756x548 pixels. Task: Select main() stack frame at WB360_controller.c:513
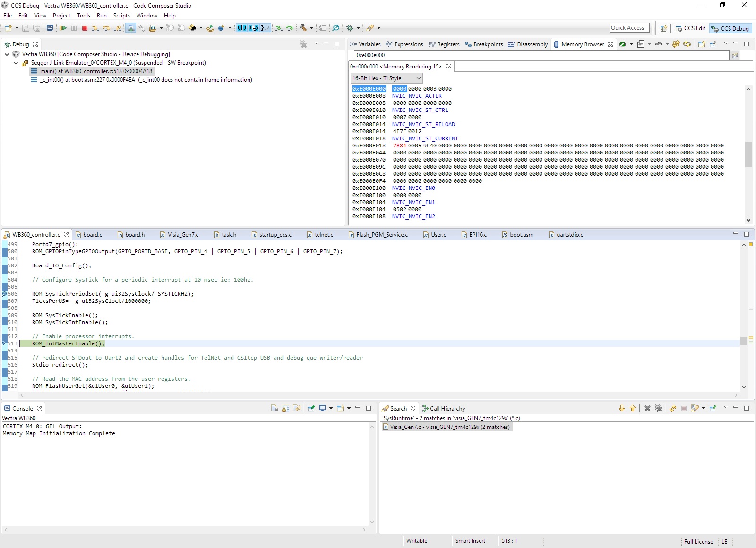[x=92, y=71]
